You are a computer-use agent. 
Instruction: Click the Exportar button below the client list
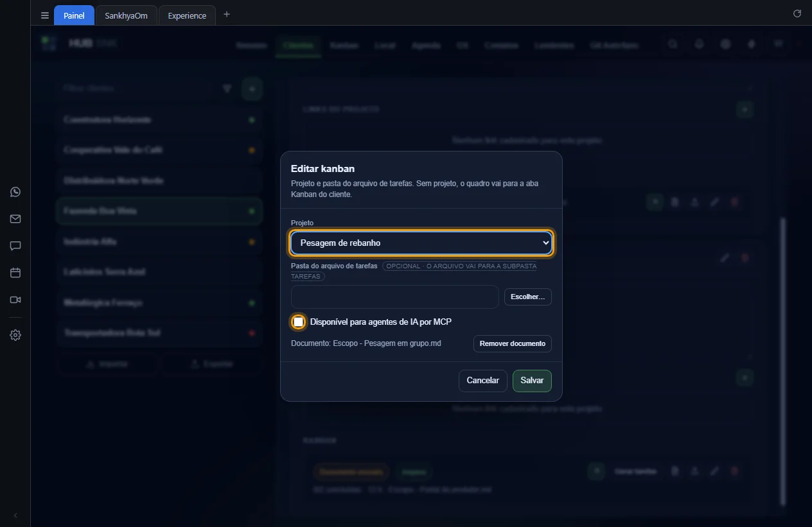click(x=212, y=364)
